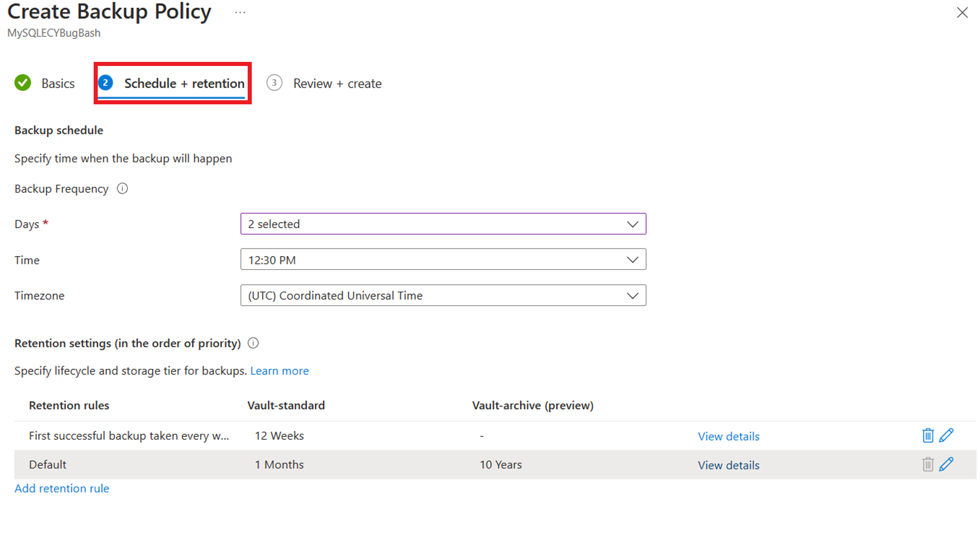Viewport: 980px width, 537px height.
Task: Click the '10 Years' vault-archive value
Action: 500,464
